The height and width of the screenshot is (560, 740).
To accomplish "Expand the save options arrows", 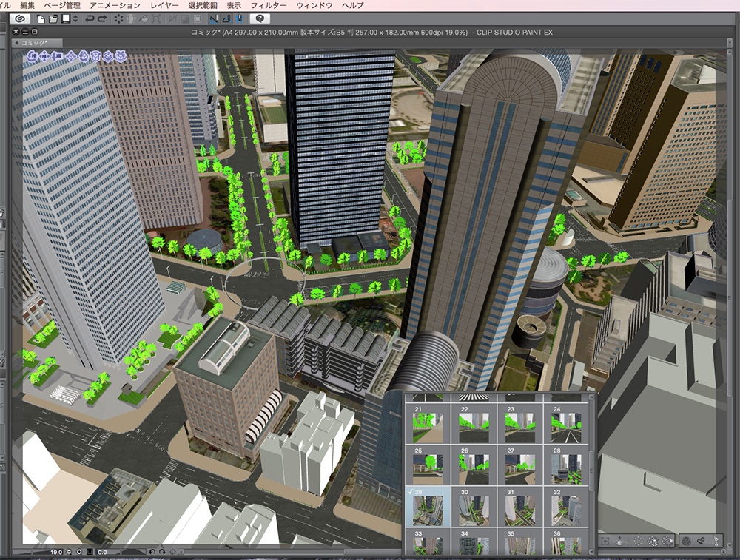I will click(x=75, y=19).
